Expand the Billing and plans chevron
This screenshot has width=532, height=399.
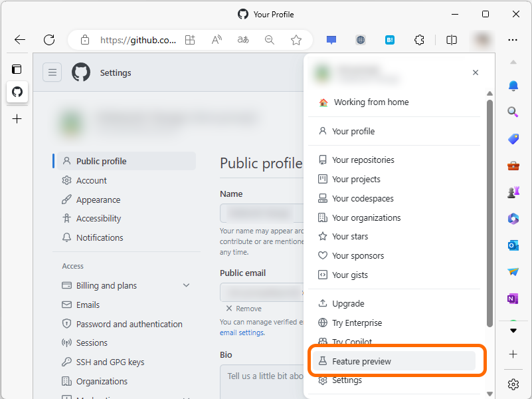(x=186, y=285)
